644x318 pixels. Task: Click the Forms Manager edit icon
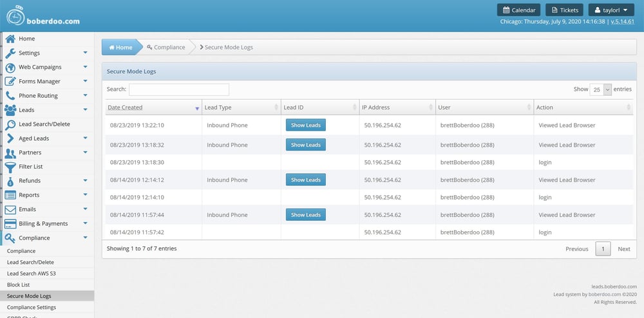[x=10, y=81]
